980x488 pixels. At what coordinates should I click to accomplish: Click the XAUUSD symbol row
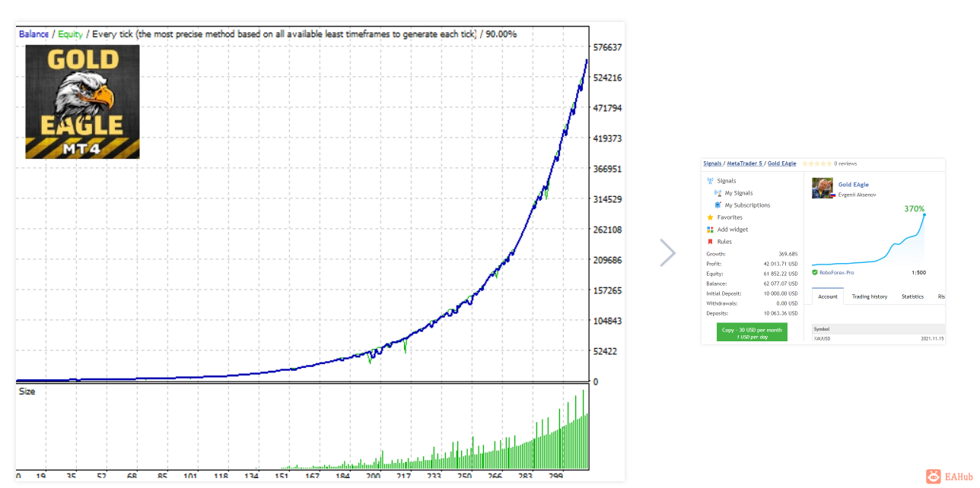point(879,338)
